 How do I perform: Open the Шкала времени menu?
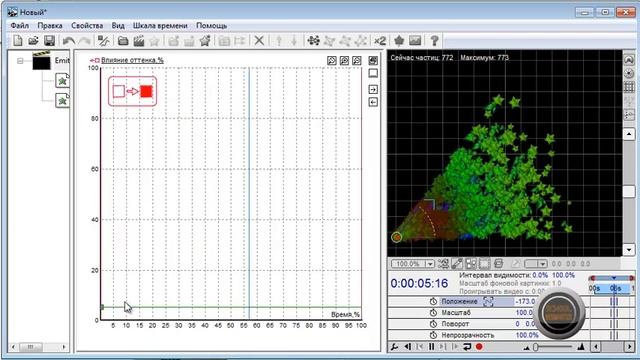pyautogui.click(x=160, y=25)
